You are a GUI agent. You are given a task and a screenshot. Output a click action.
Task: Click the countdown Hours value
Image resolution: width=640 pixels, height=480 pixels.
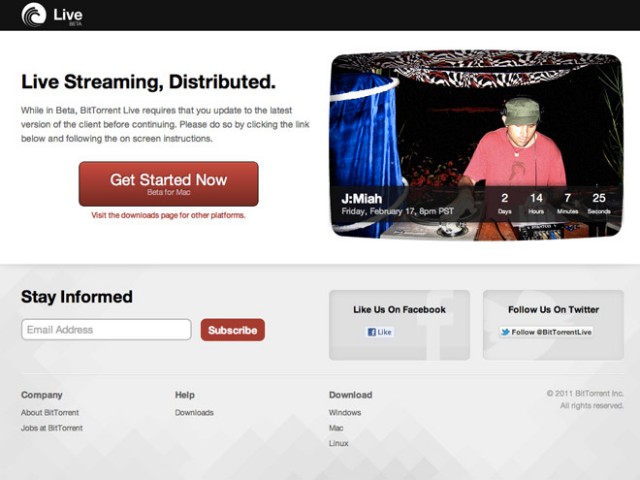point(536,198)
